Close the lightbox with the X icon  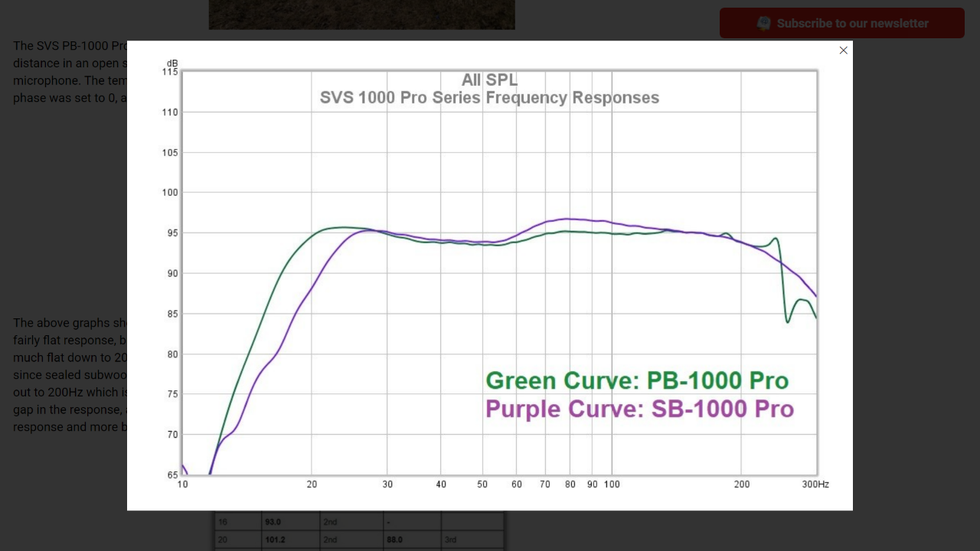point(843,51)
